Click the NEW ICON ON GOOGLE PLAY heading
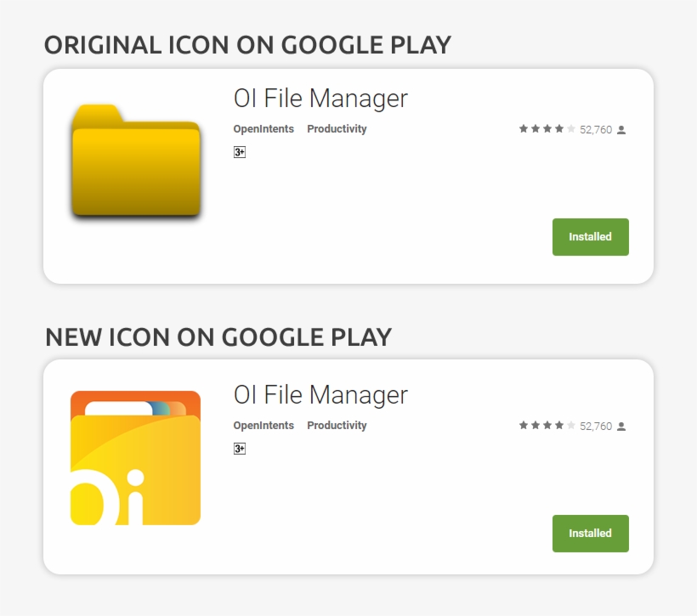The width and height of the screenshot is (697, 616). 218,337
